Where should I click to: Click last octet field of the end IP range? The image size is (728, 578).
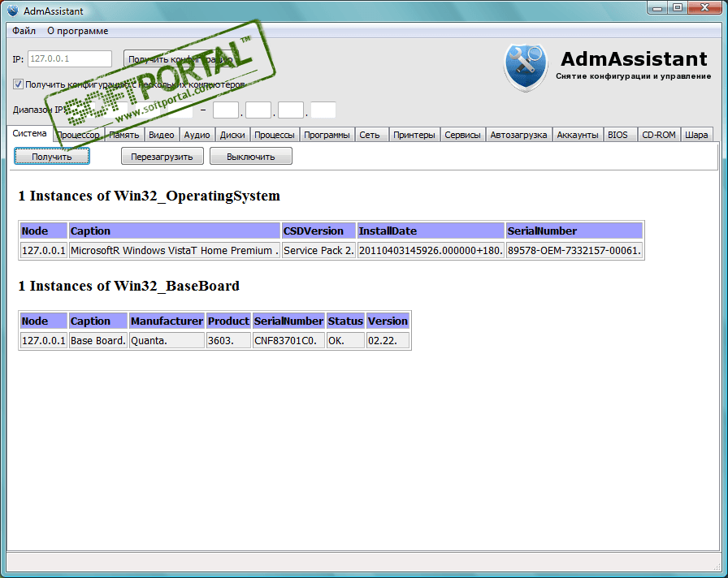[323, 110]
